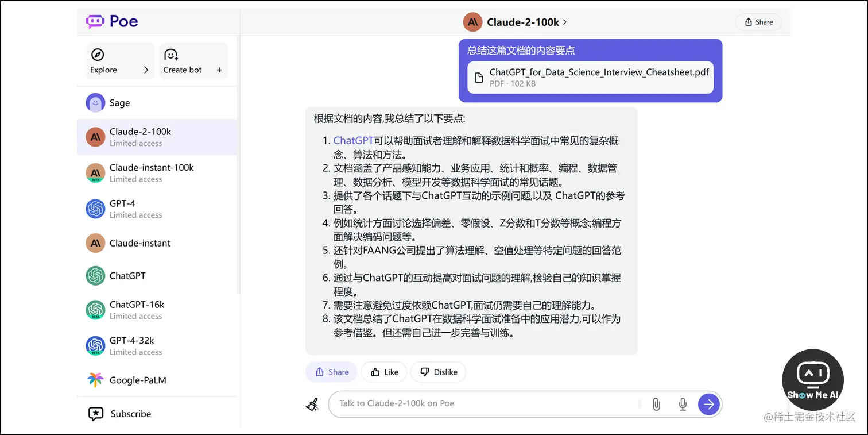Open the Sage chat in sidebar
This screenshot has width=868, height=435.
coord(157,103)
